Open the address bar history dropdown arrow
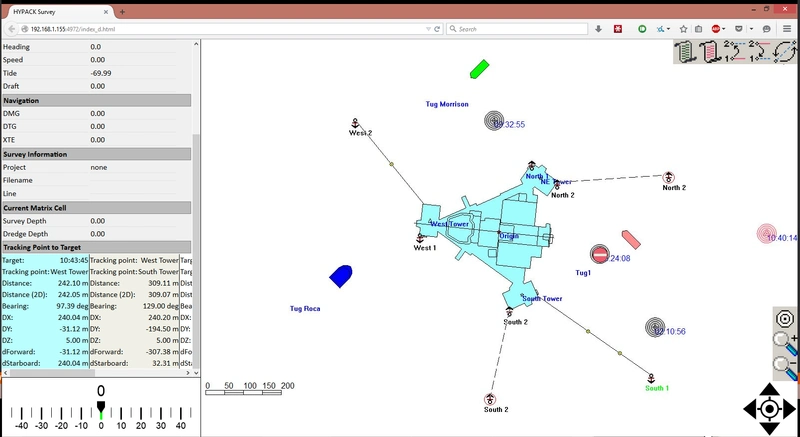Image resolution: width=800 pixels, height=437 pixels. pos(428,29)
